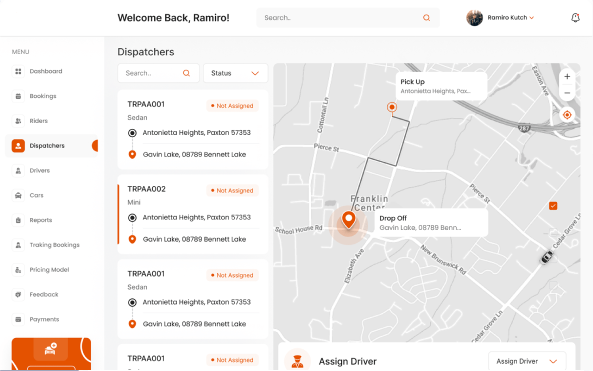The width and height of the screenshot is (593, 371).
Task: Recenter map with the locate icon
Action: [567, 115]
